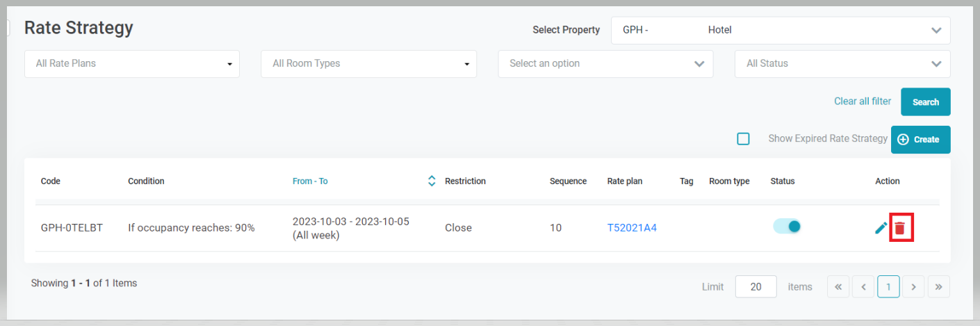
Task: Click the Limit items input field
Action: click(756, 287)
